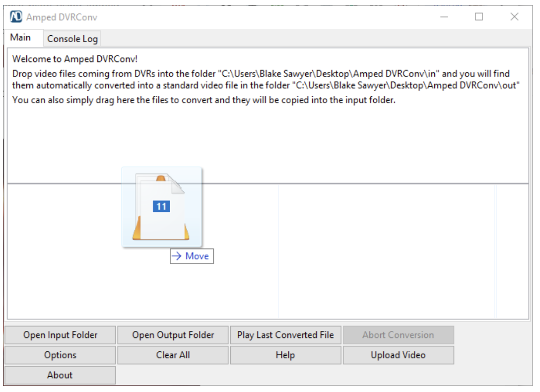Maximize the Amped DVRConv window
540x392 pixels.
point(478,16)
